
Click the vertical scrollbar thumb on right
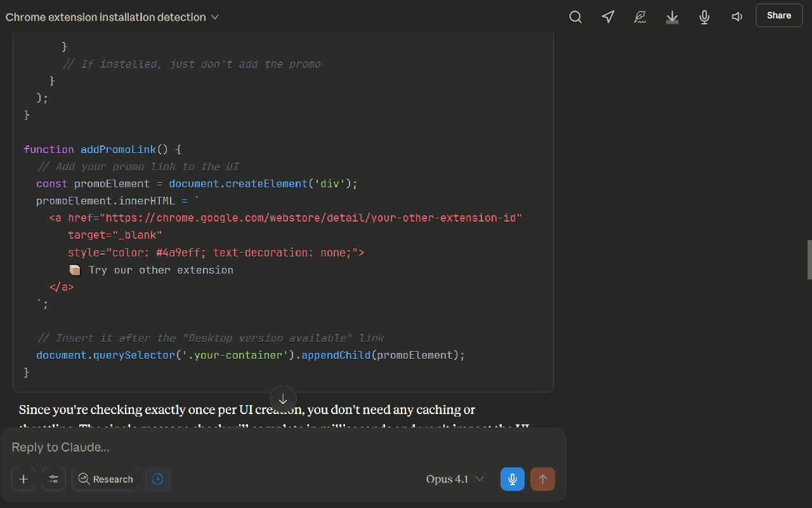pos(809,260)
